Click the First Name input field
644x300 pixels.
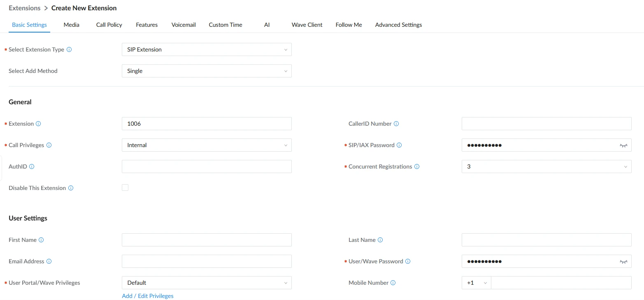[x=207, y=240]
